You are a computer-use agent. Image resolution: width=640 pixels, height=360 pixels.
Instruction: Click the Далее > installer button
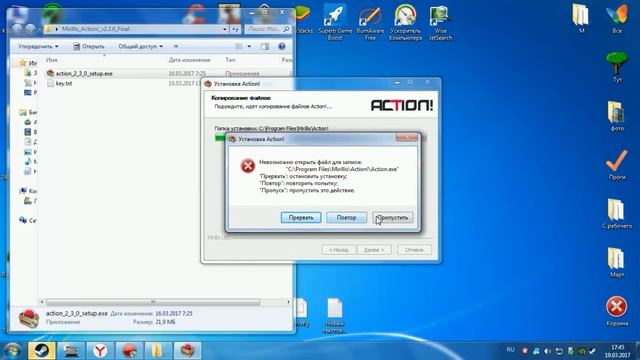[x=374, y=249]
